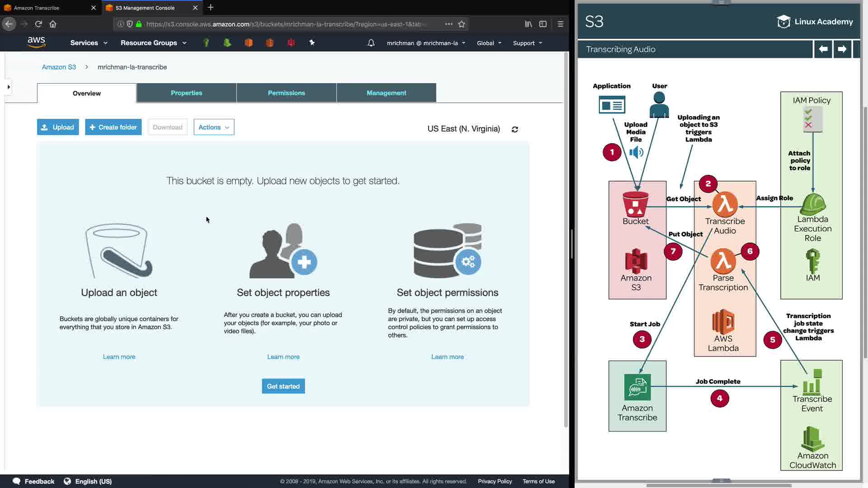Open the Global region dropdown
868x488 pixels.
click(489, 43)
